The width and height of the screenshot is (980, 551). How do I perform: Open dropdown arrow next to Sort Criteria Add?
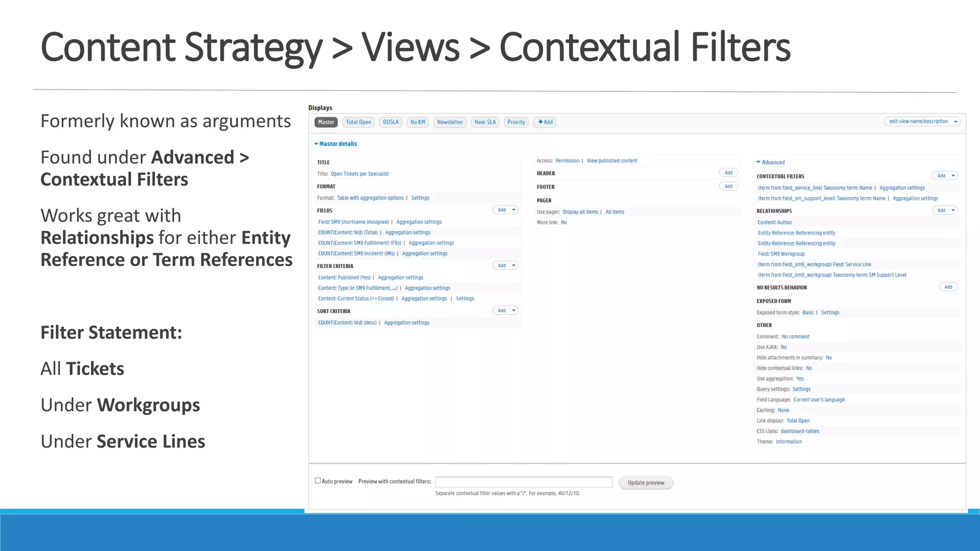point(514,310)
